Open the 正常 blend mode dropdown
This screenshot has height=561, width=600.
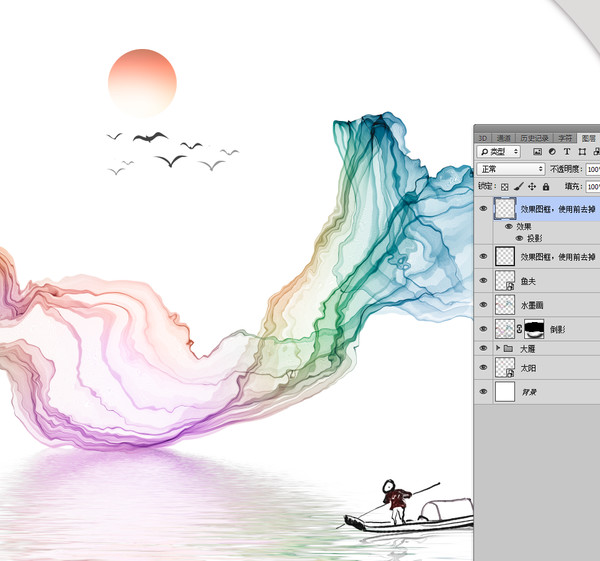[511, 169]
